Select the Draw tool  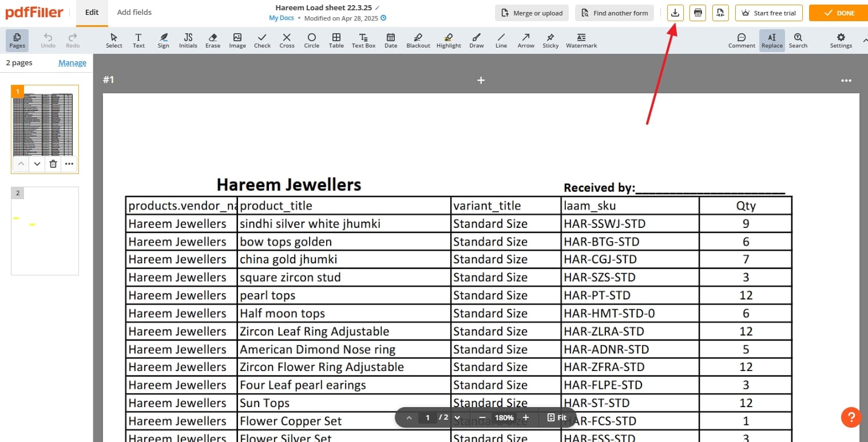[x=477, y=41]
